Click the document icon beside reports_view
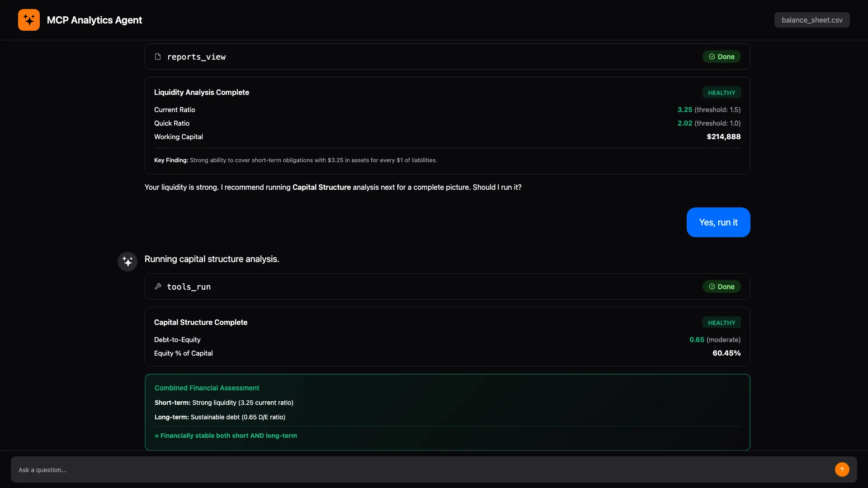Viewport: 868px width, 488px height. pos(158,56)
